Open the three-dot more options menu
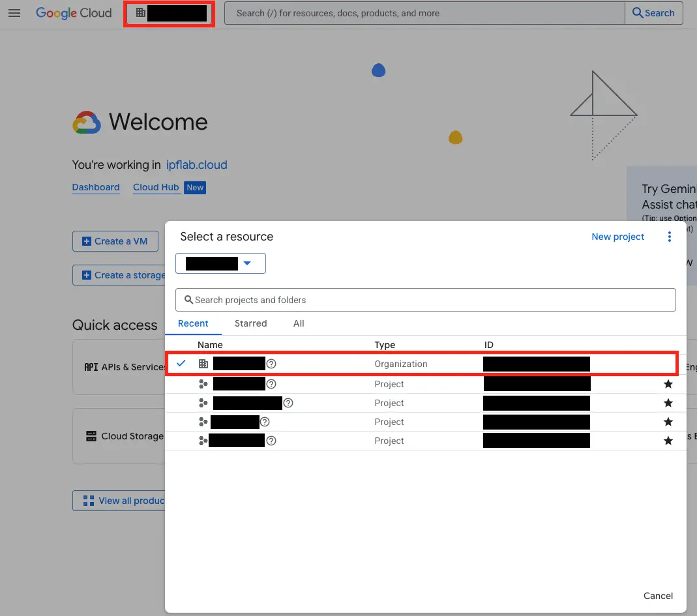 pos(669,237)
